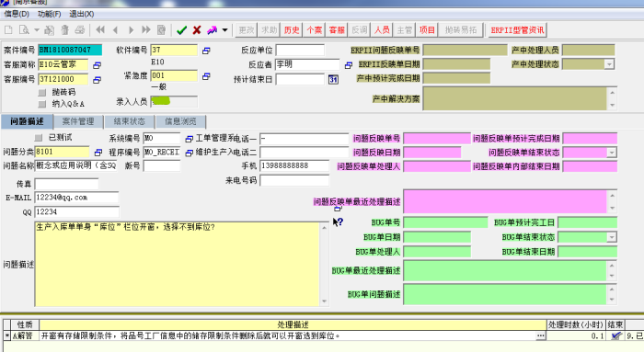Open lookup icon beside 软件编号 field
Screen dimensions: 644x352
[206, 51]
